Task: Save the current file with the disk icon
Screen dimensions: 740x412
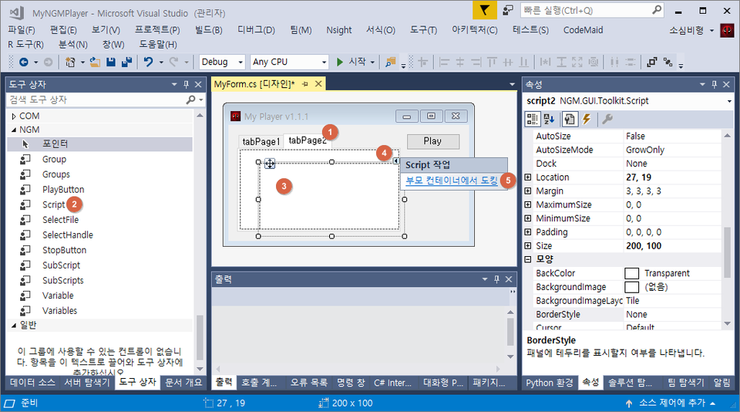Action: coord(111,62)
